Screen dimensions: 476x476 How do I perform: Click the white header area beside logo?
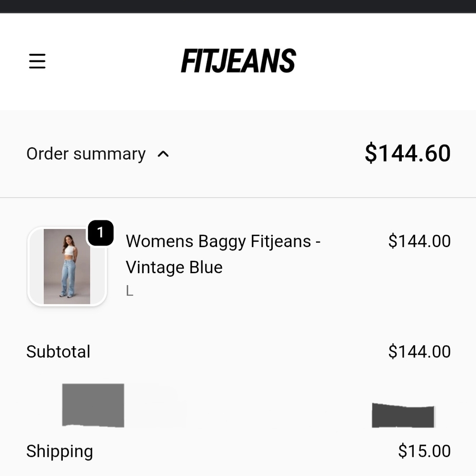tap(386, 61)
